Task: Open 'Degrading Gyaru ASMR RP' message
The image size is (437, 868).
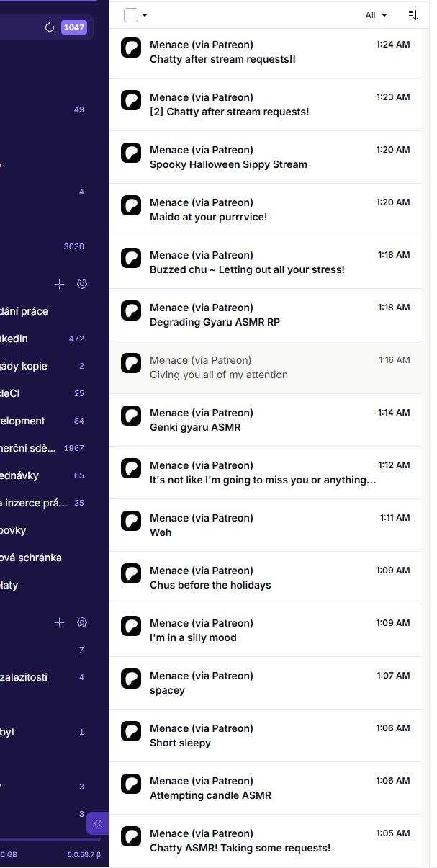Action: (215, 322)
